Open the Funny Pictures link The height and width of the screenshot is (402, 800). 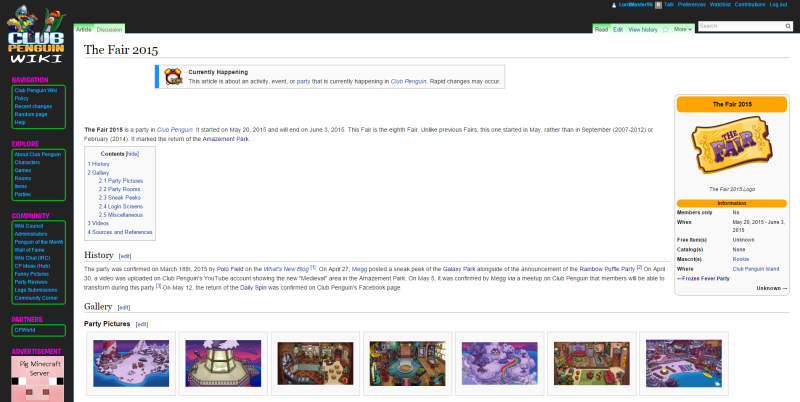coord(32,274)
